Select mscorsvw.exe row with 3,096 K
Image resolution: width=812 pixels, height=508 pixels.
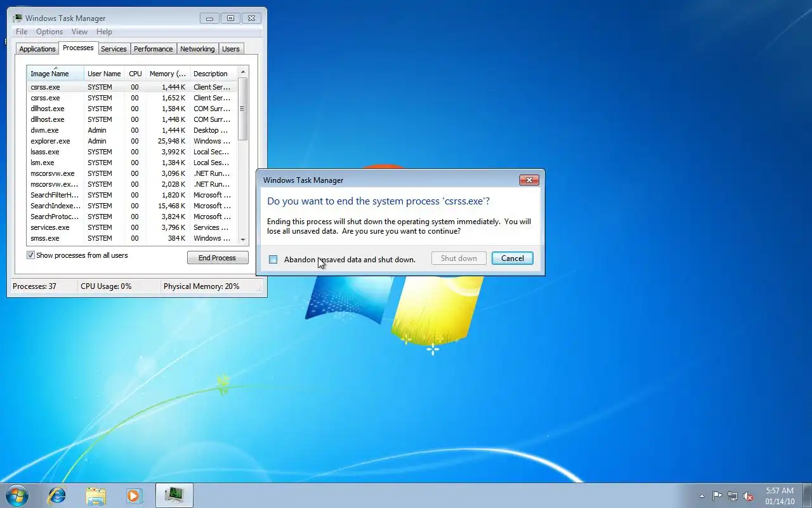coord(132,173)
